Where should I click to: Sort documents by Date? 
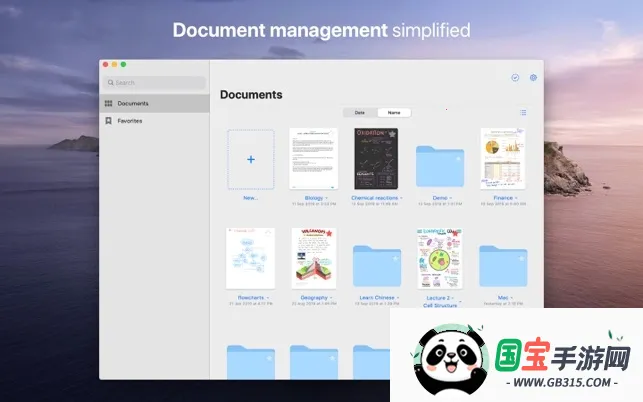point(360,112)
